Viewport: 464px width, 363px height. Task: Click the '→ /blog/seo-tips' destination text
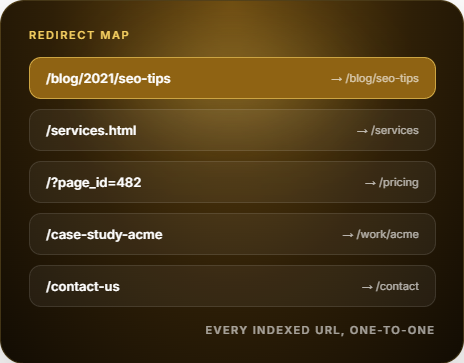(375, 78)
